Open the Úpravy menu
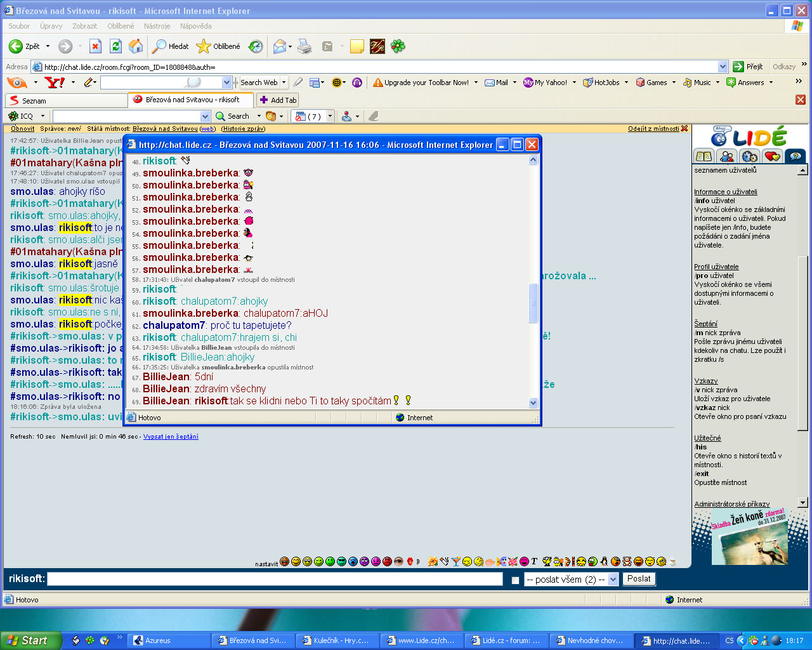 [51, 26]
